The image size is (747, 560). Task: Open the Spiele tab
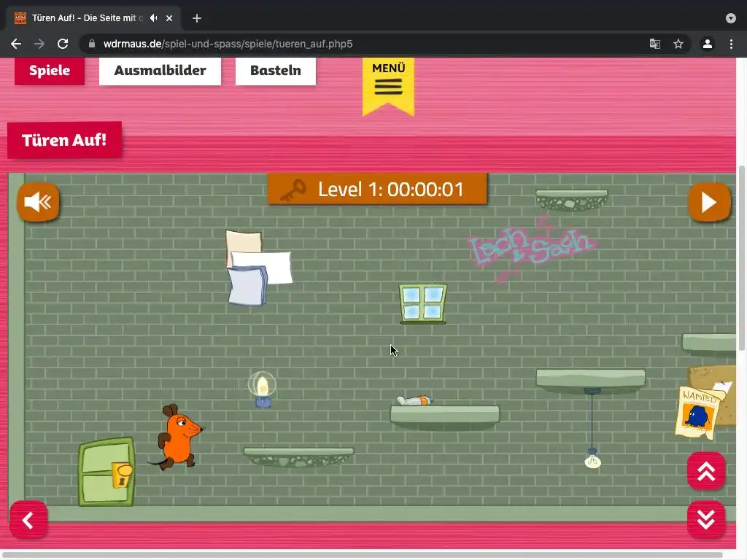(50, 71)
